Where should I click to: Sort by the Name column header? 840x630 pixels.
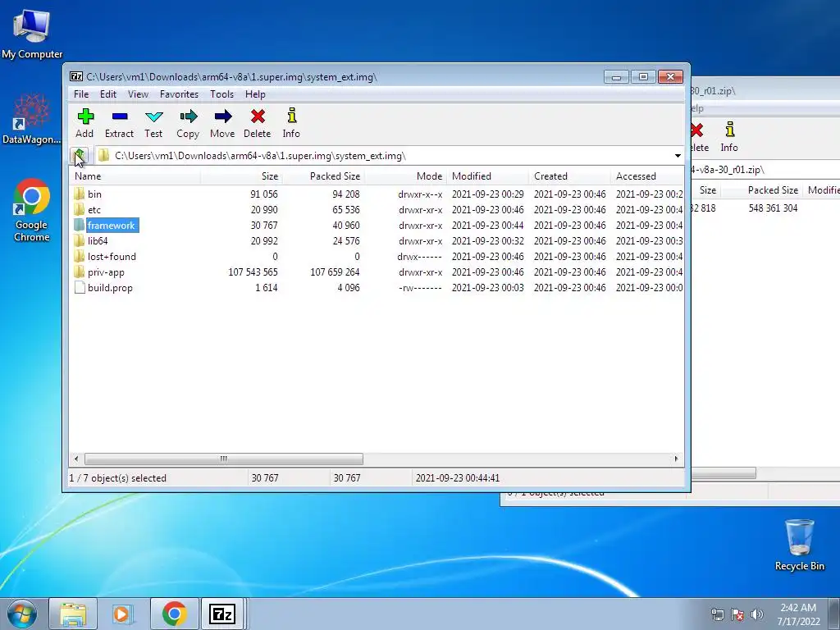(135, 176)
